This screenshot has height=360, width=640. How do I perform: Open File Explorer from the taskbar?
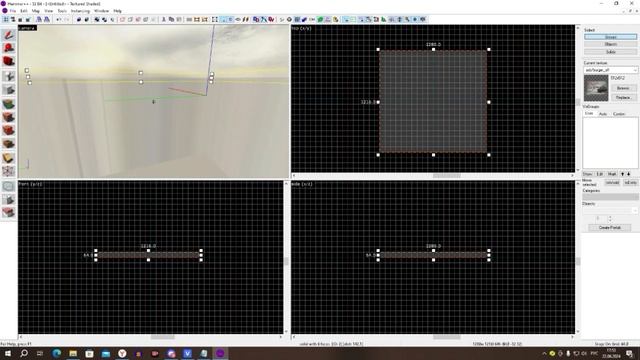[73, 353]
